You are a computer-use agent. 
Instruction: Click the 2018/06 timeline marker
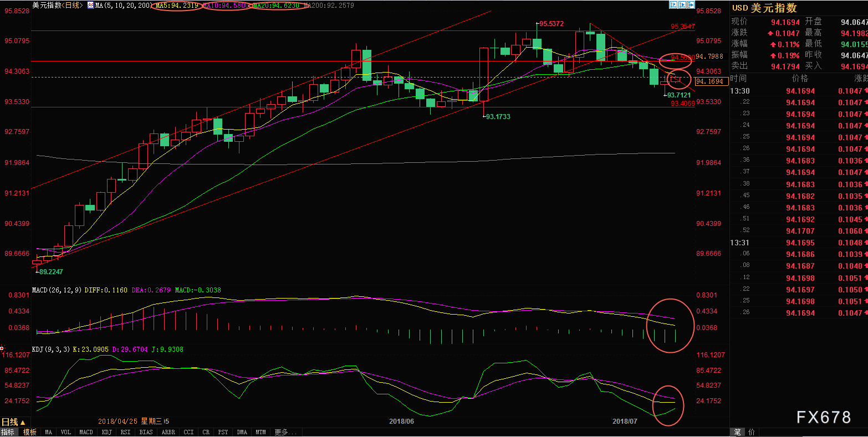[401, 421]
